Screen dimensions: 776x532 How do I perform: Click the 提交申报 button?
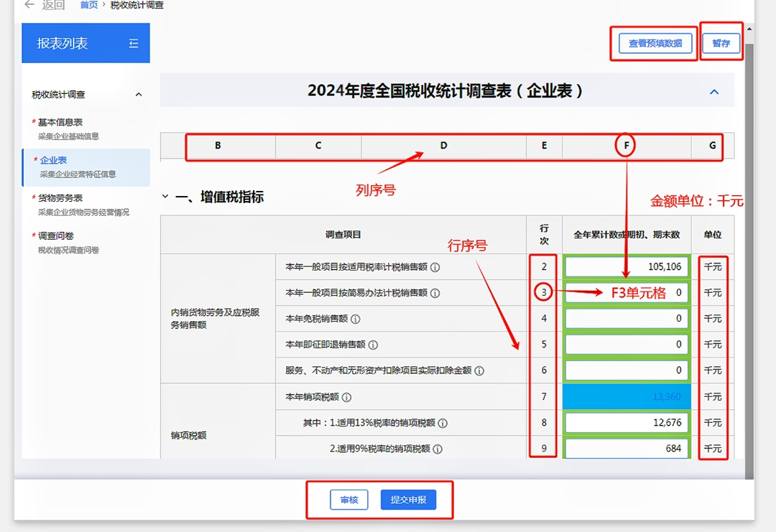click(x=408, y=500)
